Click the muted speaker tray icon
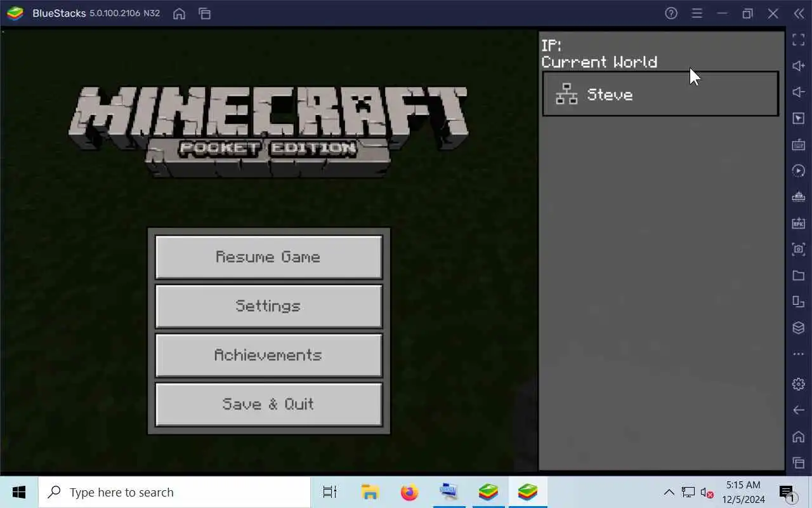 (x=707, y=492)
